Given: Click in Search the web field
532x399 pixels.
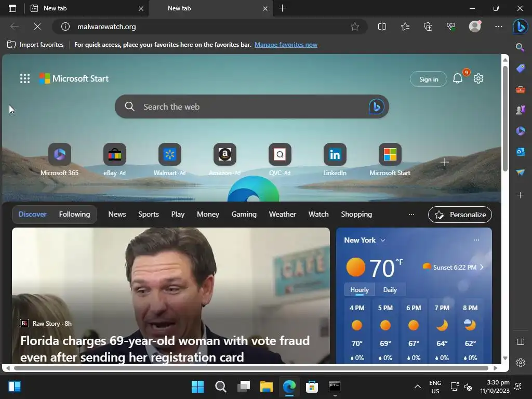Looking at the screenshot, I should pyautogui.click(x=252, y=107).
